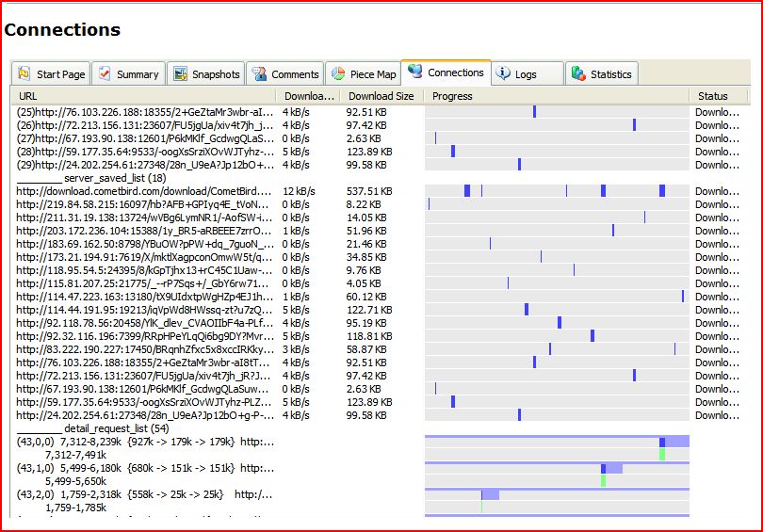Click the Summary tab checkmark icon
This screenshot has width=763, height=532.
pos(105,73)
